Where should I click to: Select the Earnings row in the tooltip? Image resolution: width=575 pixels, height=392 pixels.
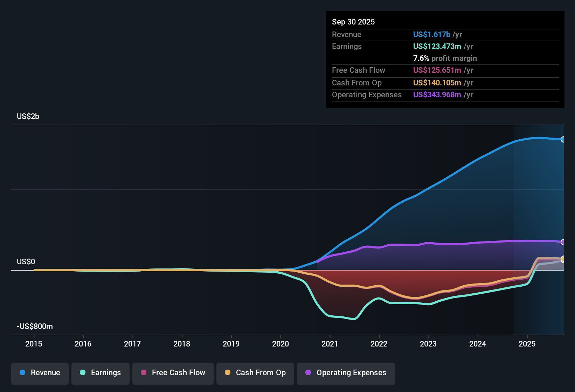[445, 46]
